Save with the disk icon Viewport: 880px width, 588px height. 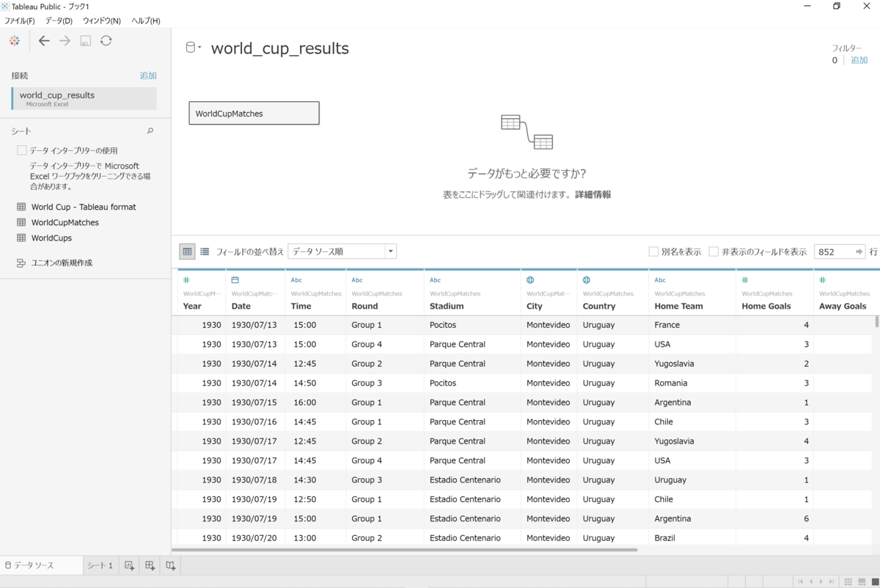[x=85, y=41]
